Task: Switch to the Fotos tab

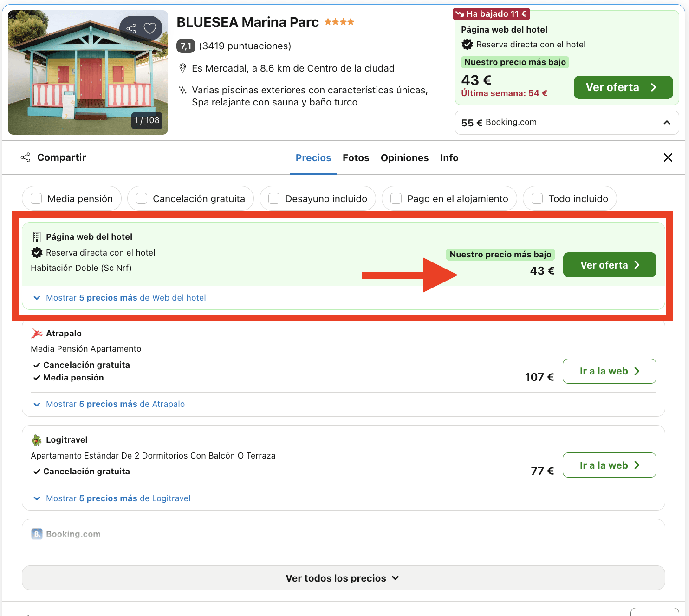Action: click(356, 158)
